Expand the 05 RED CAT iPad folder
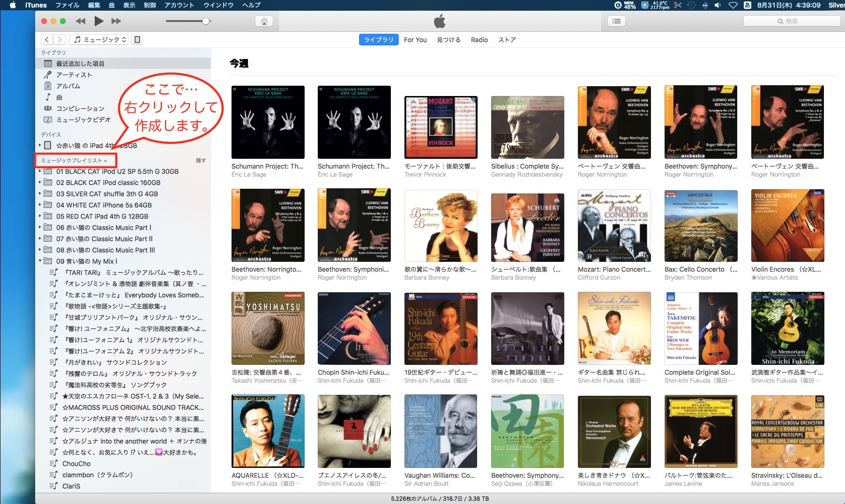This screenshot has width=845, height=504. pos(40,216)
